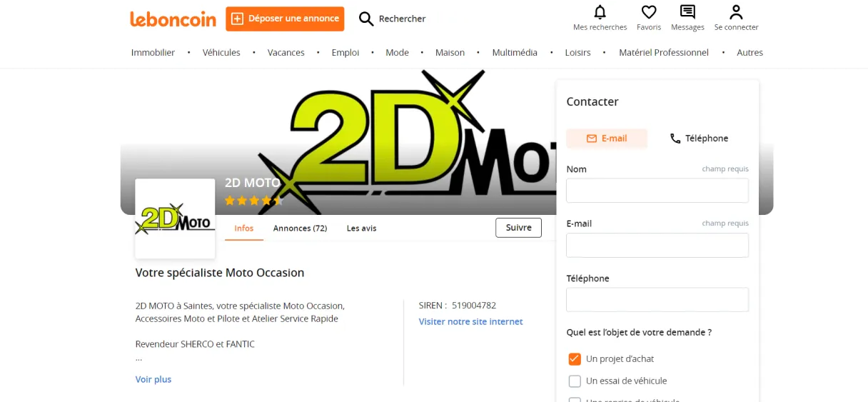Click the 2D MOTO shop name title

click(253, 182)
